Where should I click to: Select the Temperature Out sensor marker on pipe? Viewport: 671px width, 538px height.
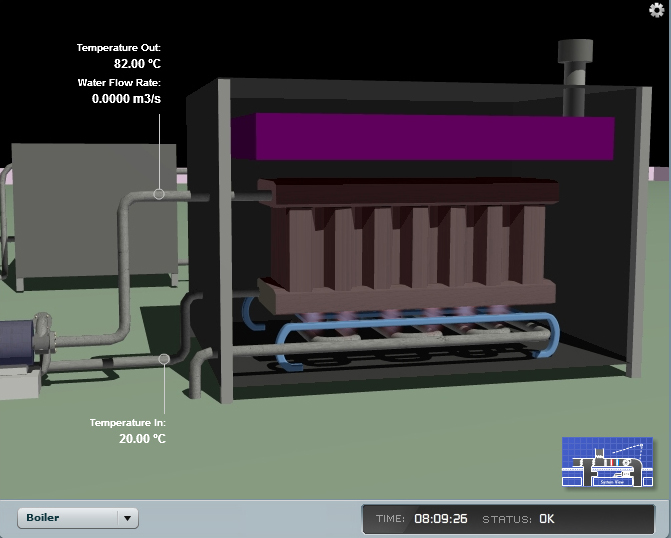click(x=159, y=194)
